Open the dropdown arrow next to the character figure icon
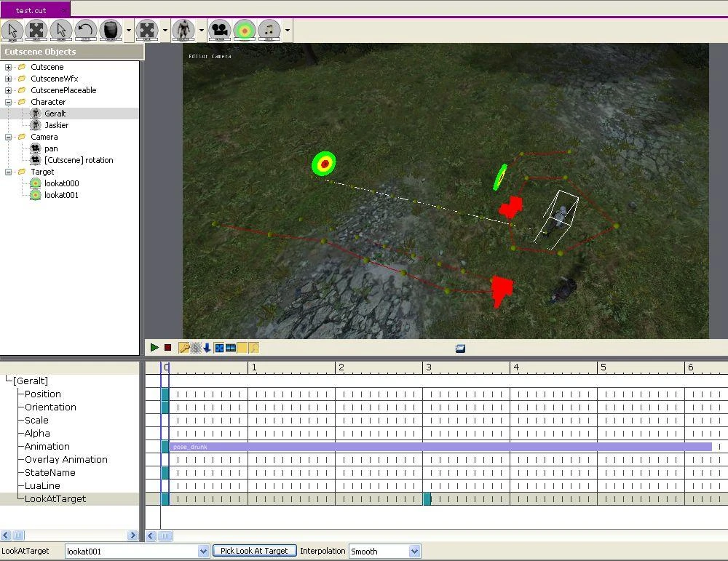 [201, 31]
